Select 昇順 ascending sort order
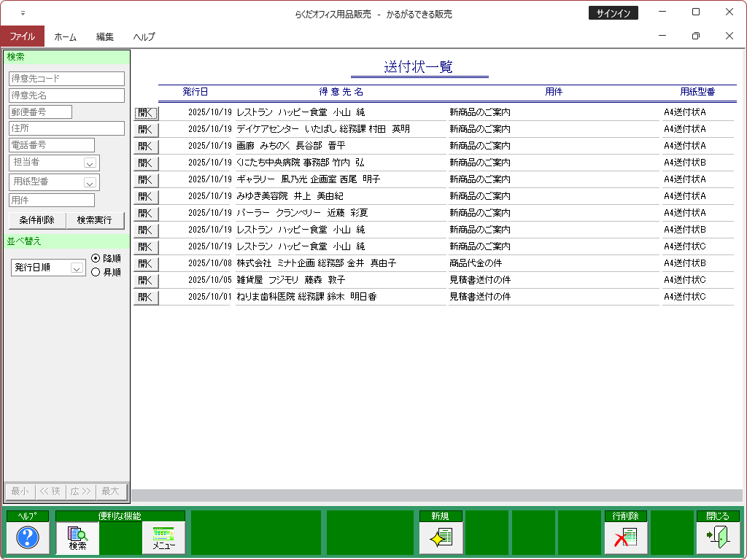Viewport: 747px width, 560px height. point(96,272)
